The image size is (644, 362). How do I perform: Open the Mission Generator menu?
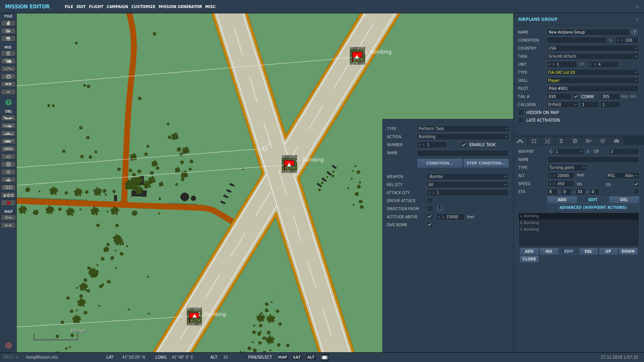pos(180,7)
